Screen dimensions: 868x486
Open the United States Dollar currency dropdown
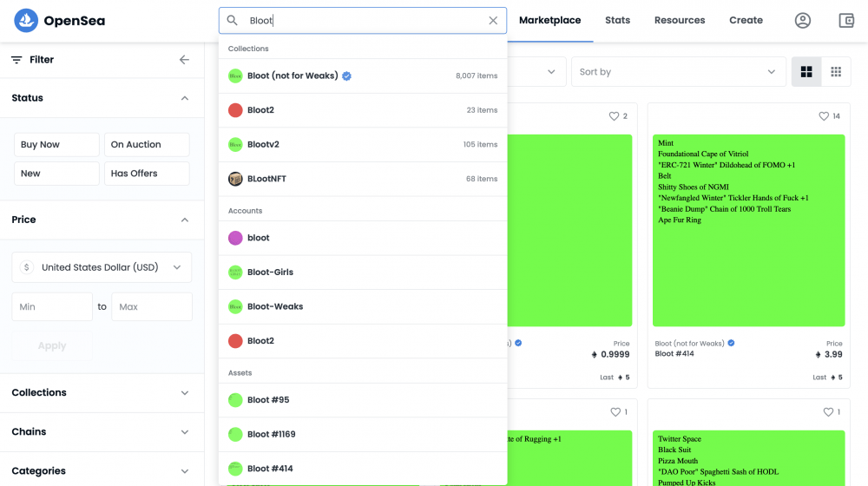[102, 267]
